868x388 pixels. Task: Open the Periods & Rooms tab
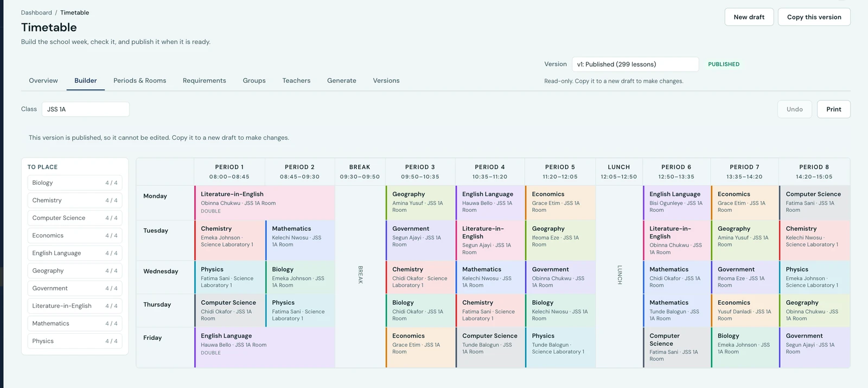click(140, 81)
